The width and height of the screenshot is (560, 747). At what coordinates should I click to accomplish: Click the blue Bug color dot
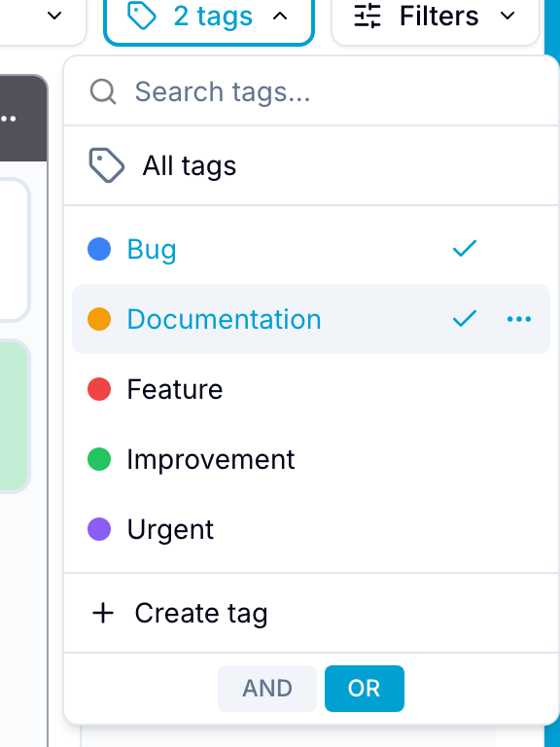click(x=99, y=249)
